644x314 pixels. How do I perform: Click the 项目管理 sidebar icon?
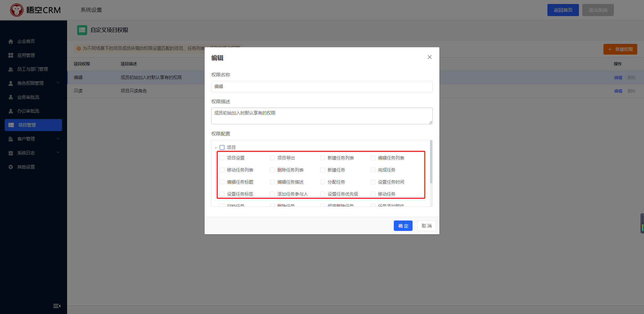(x=11, y=125)
